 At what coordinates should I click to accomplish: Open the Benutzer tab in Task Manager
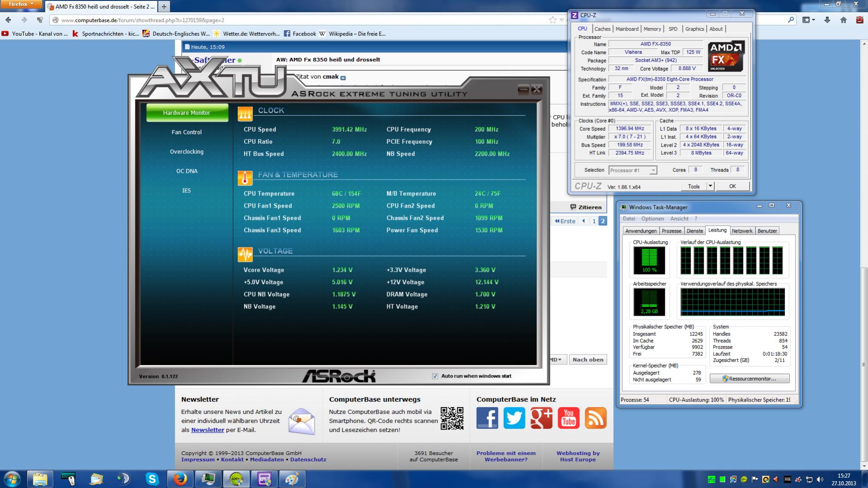pyautogui.click(x=767, y=231)
